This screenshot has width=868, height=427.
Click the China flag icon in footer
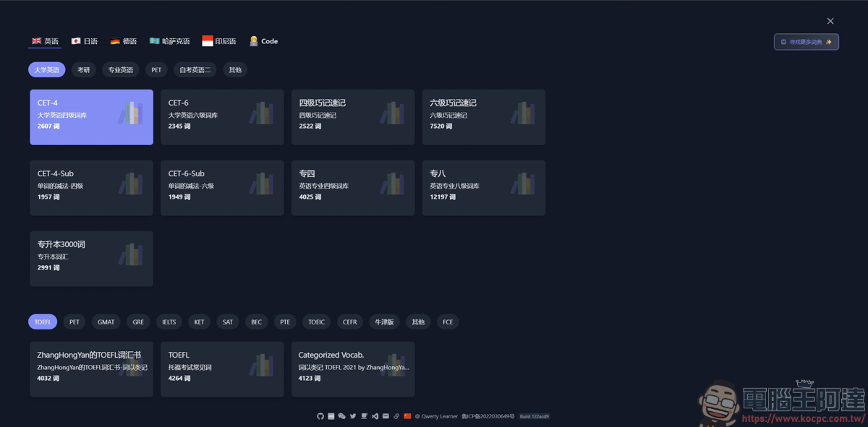[407, 416]
